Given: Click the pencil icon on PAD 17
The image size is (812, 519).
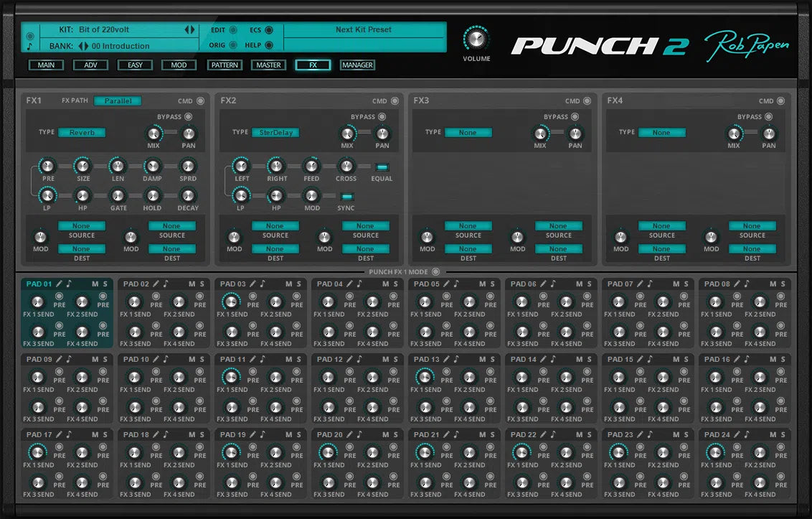Looking at the screenshot, I should click(x=60, y=434).
